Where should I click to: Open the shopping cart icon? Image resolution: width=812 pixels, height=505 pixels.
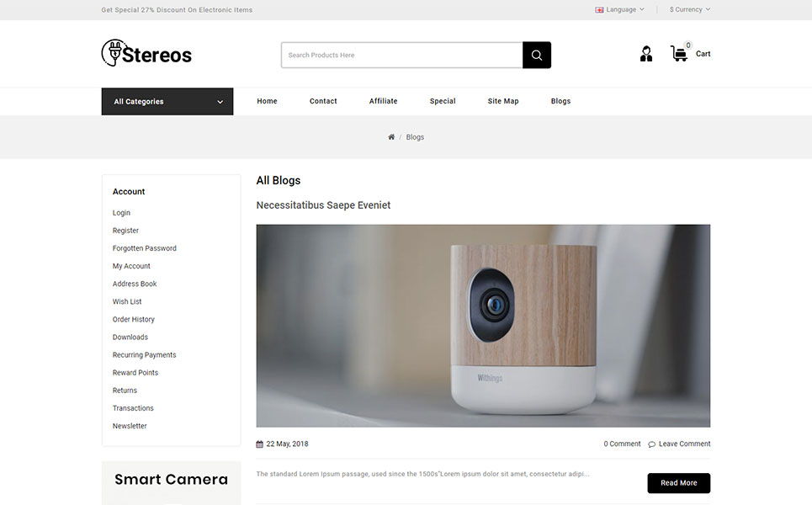679,53
